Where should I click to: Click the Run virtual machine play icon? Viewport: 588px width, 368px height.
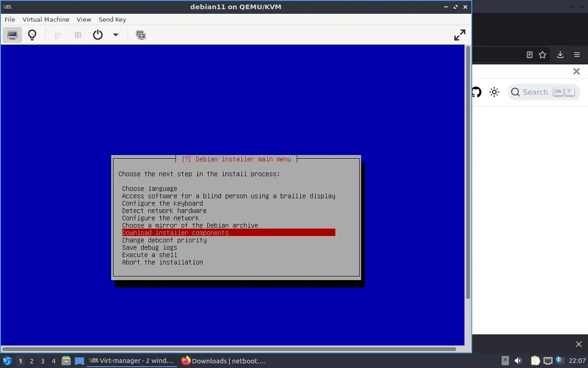point(58,35)
